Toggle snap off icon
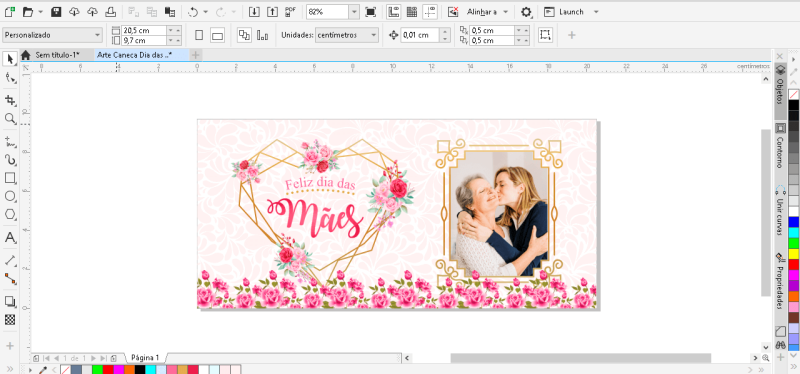Image resolution: width=800 pixels, height=374 pixels. pyautogui.click(x=453, y=12)
